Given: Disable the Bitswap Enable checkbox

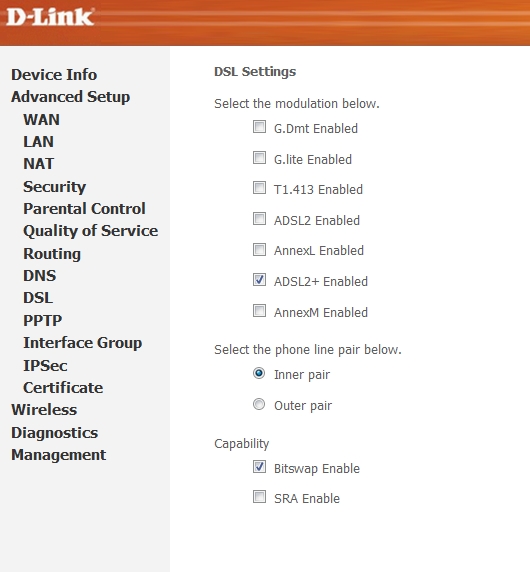Looking at the screenshot, I should click(259, 467).
